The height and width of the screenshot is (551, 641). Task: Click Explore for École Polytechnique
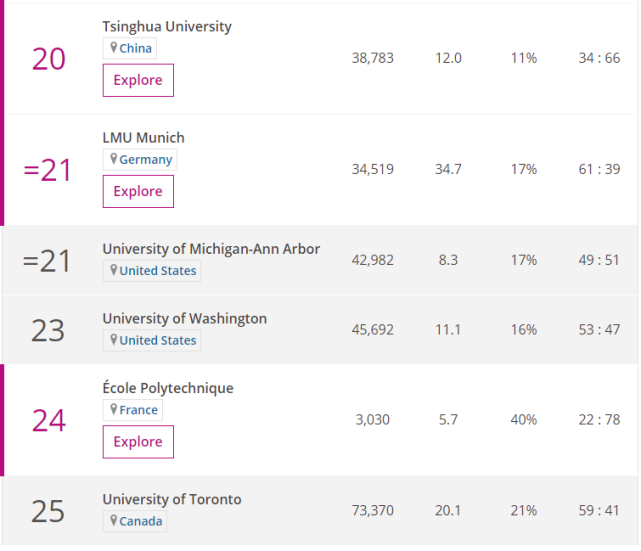point(138,442)
